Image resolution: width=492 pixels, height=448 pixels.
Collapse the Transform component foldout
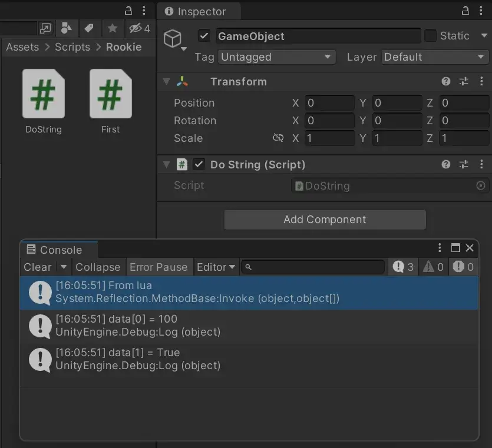point(166,82)
